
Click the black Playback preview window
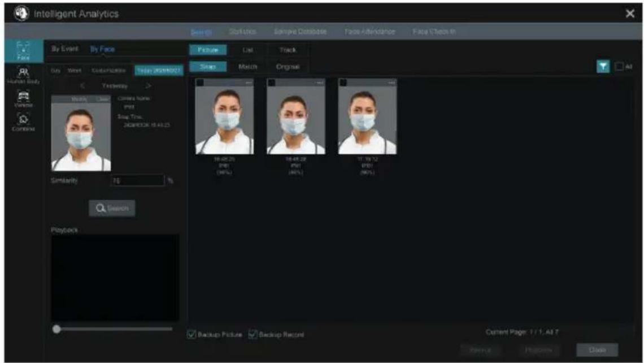[x=115, y=278]
